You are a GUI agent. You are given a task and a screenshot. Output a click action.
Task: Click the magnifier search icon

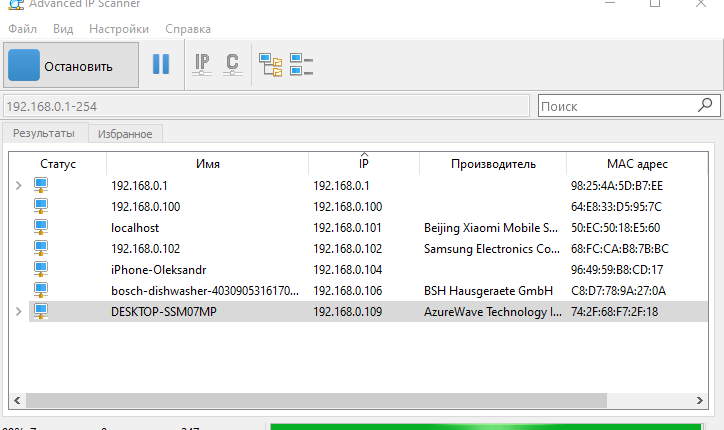coord(705,105)
